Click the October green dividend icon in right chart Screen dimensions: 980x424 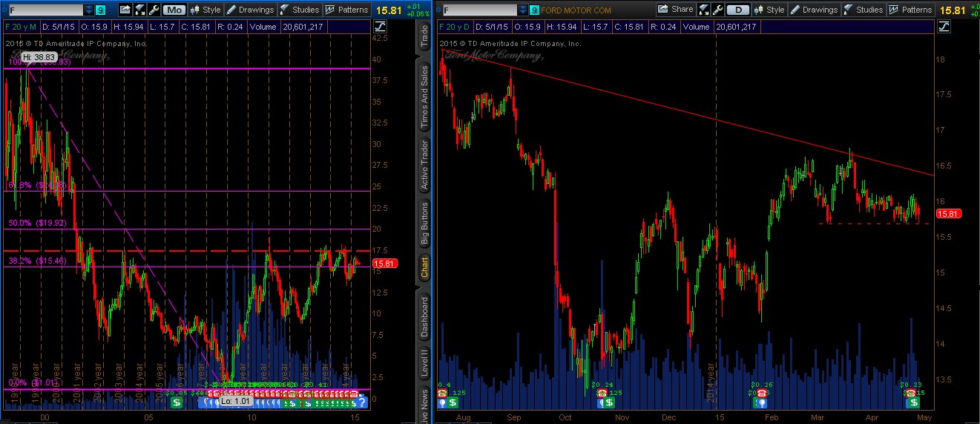pyautogui.click(x=608, y=402)
